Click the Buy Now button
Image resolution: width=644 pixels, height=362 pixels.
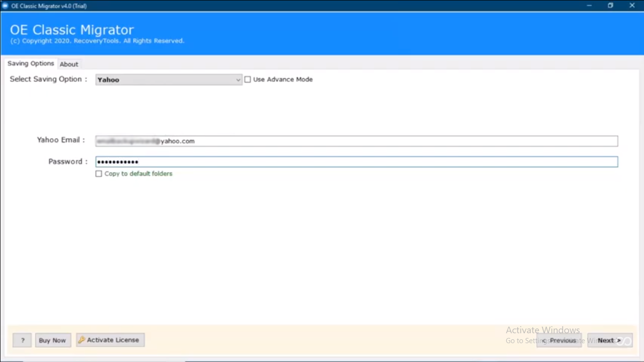point(52,340)
